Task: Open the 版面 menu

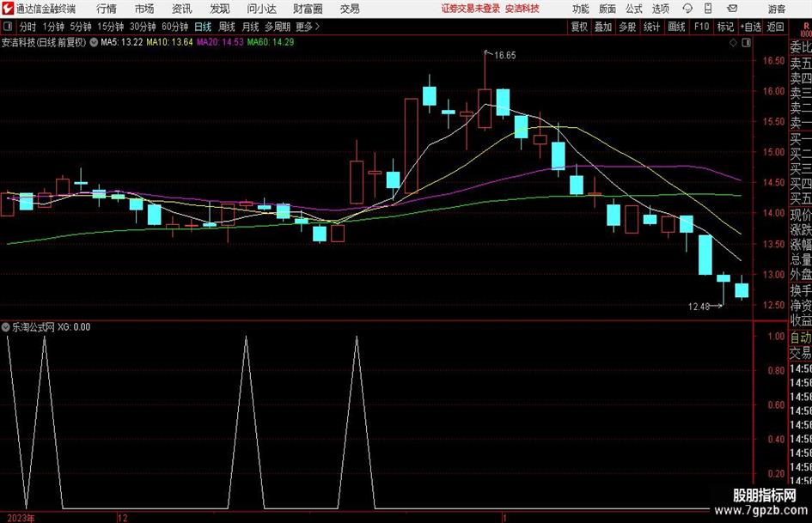Action: (x=607, y=9)
